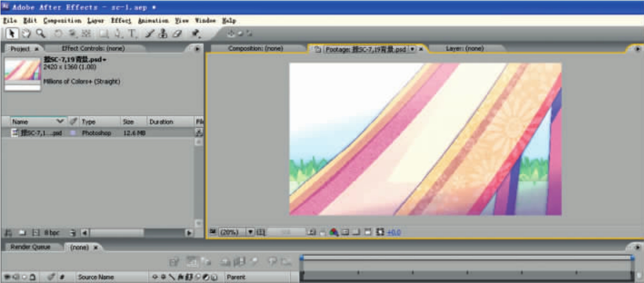Click the Duration column header
This screenshot has height=283, width=644.
[x=169, y=122]
